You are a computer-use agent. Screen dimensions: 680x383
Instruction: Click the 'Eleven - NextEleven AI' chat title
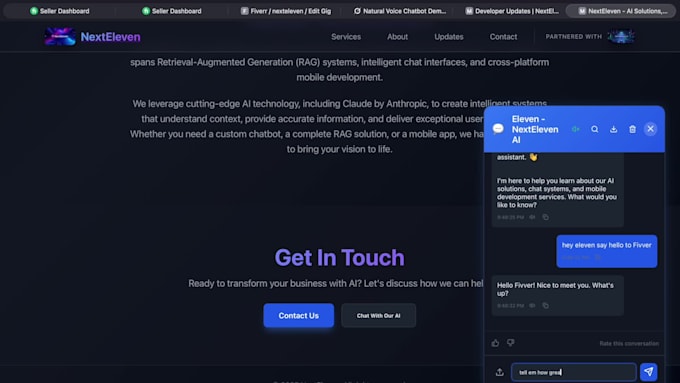click(535, 129)
